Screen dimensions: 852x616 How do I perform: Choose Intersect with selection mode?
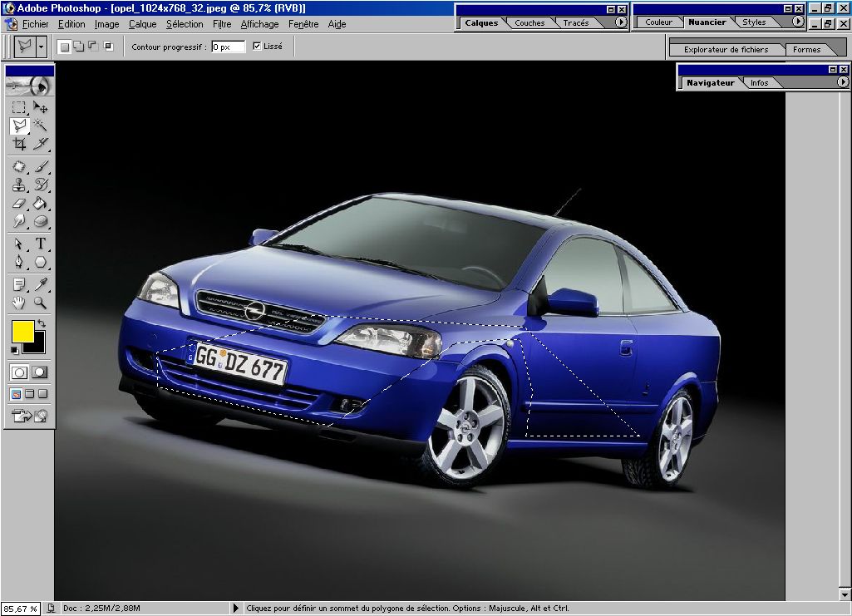coord(108,47)
